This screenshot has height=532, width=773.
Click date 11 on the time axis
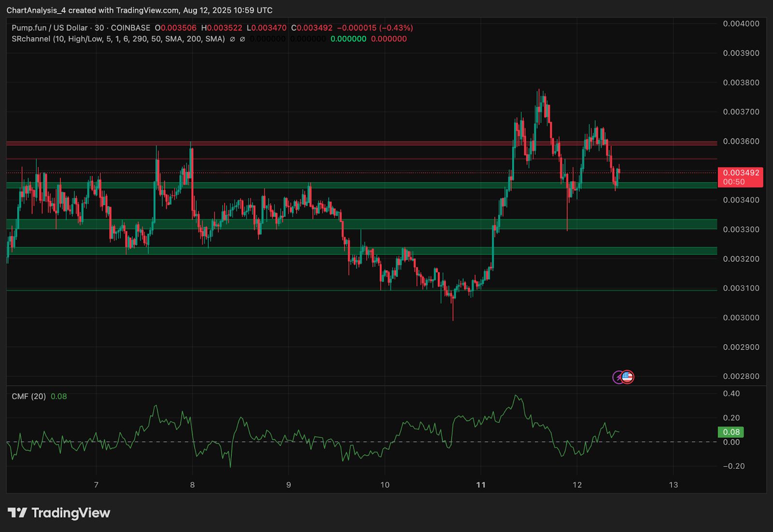tap(481, 485)
